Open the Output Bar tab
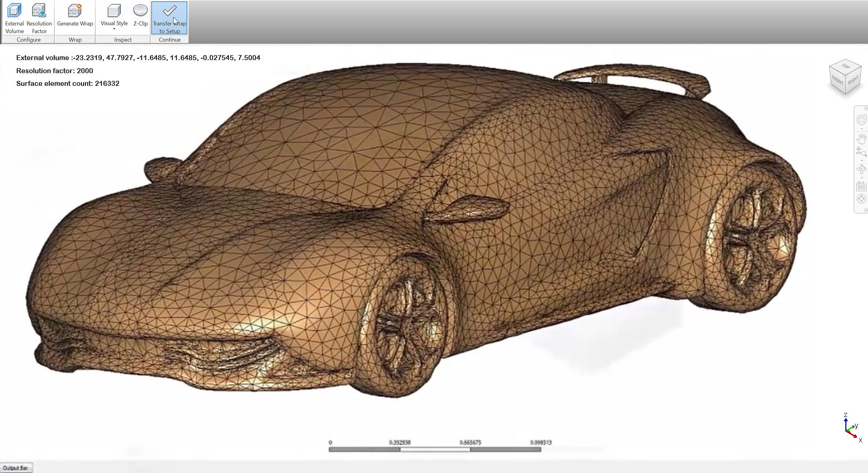868x473 pixels. click(x=16, y=468)
